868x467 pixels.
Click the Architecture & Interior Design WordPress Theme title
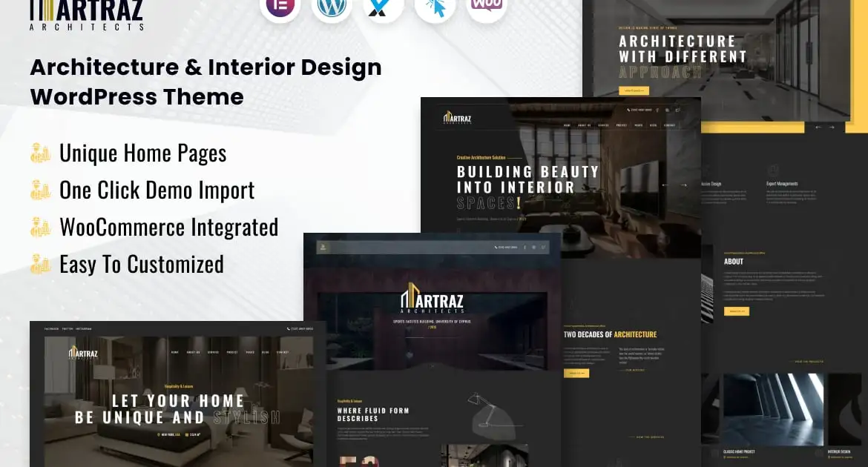[206, 82]
